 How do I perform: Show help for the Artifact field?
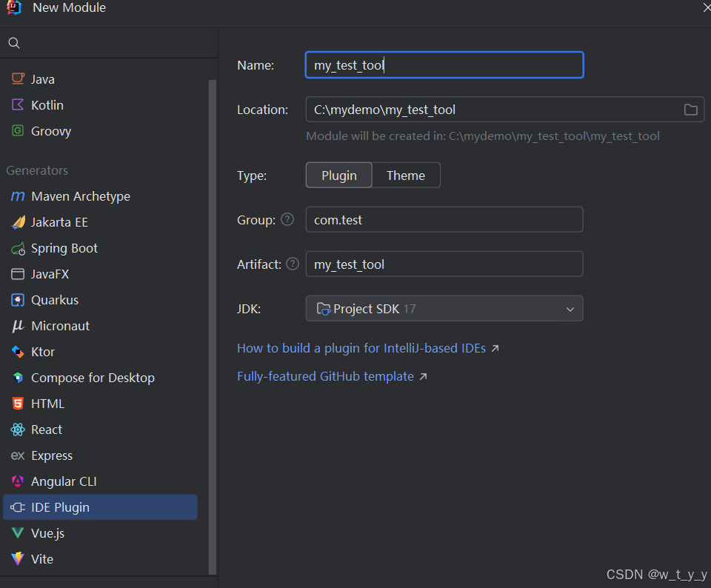pyautogui.click(x=293, y=264)
